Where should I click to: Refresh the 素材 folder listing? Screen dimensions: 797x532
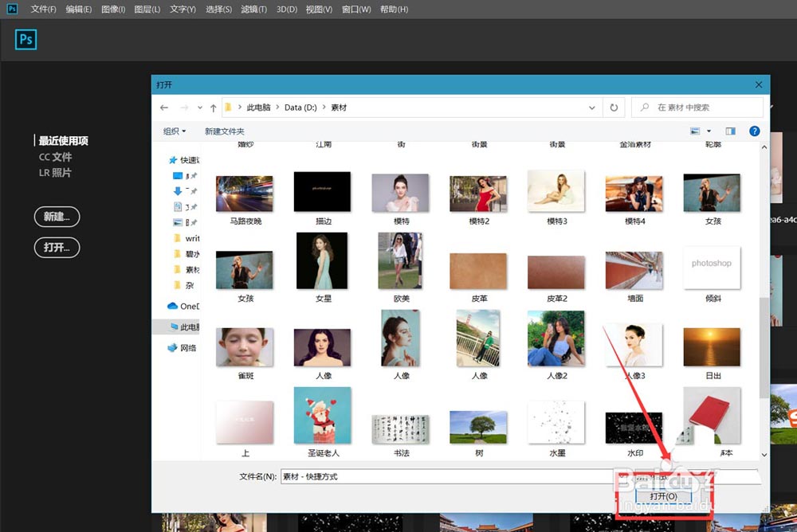tap(614, 108)
